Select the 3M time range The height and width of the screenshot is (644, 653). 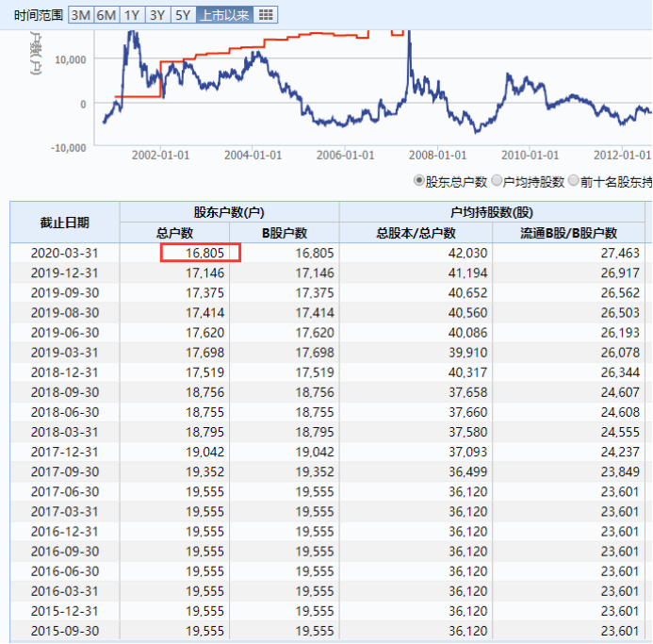[81, 15]
